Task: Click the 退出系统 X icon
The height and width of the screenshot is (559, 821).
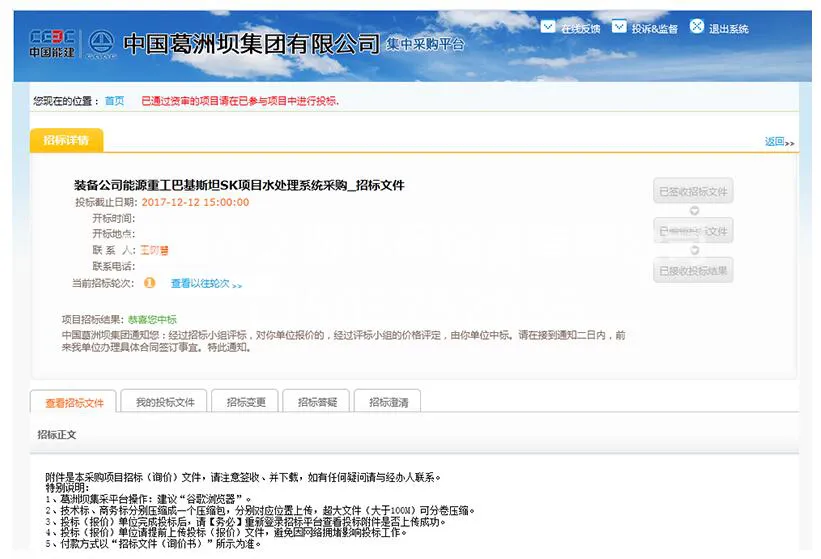Action: coord(696,27)
